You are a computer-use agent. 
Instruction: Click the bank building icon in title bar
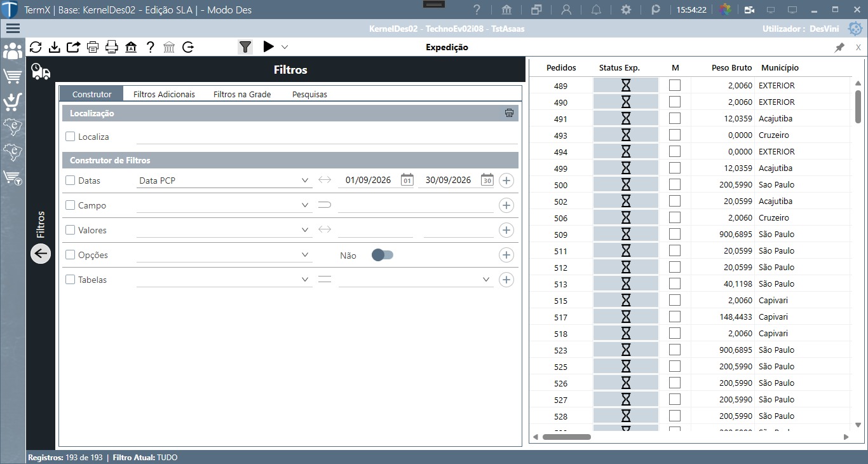click(507, 10)
